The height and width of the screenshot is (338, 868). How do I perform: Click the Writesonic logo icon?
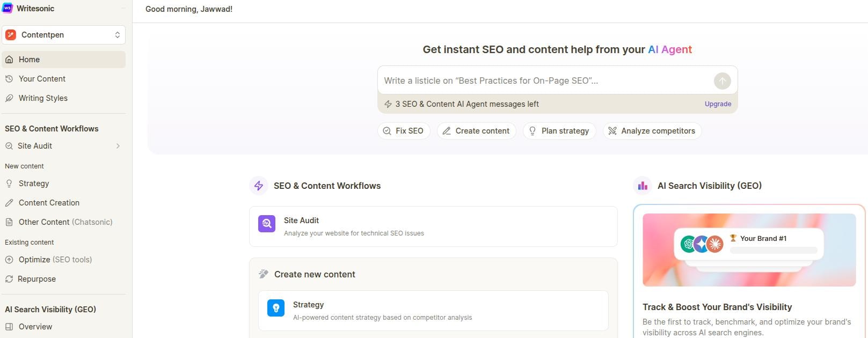tap(8, 9)
